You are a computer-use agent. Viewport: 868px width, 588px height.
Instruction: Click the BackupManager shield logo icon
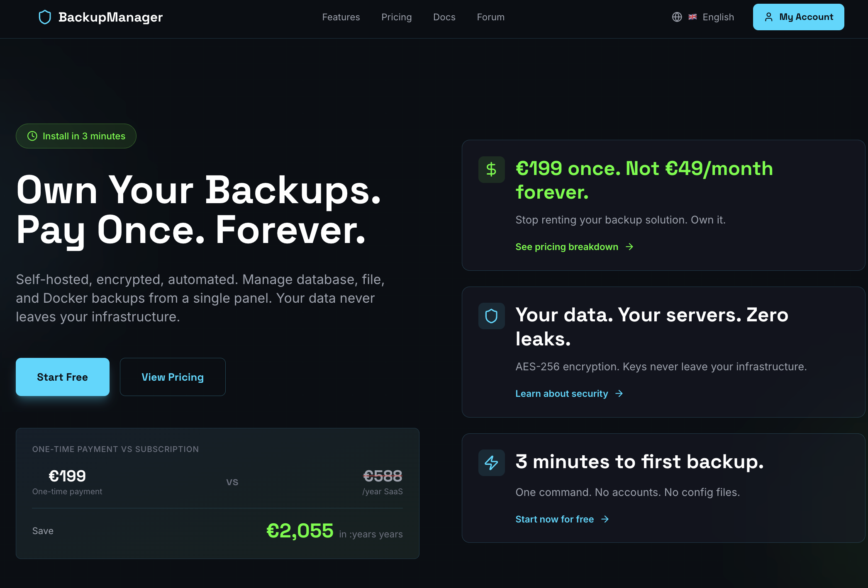click(44, 17)
